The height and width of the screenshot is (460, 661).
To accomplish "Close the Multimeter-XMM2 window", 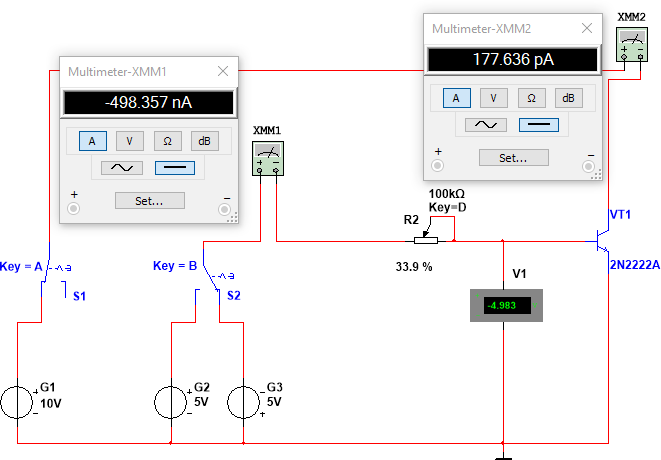I will coord(587,28).
